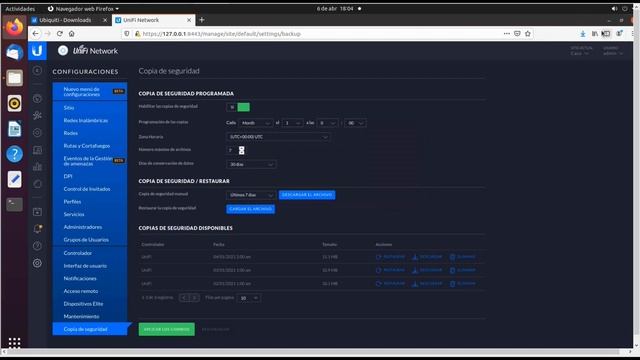Screen dimensions: 640x360
Task: Click the Firefox reload page icon
Action: point(60,33)
